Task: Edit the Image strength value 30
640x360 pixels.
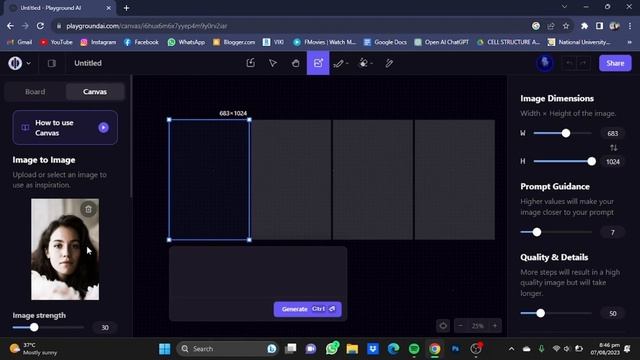Action: (105, 328)
